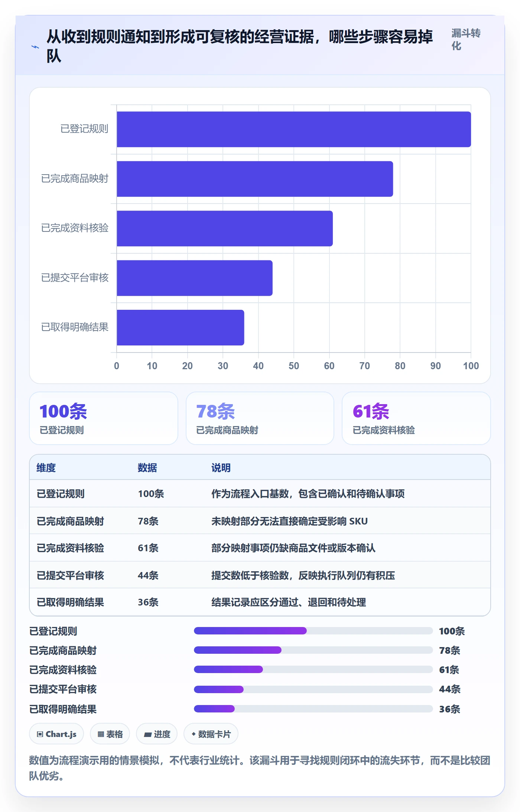Click the 已提交平台审核 row label in the table
Screen dimensions: 520x812
click(70, 575)
